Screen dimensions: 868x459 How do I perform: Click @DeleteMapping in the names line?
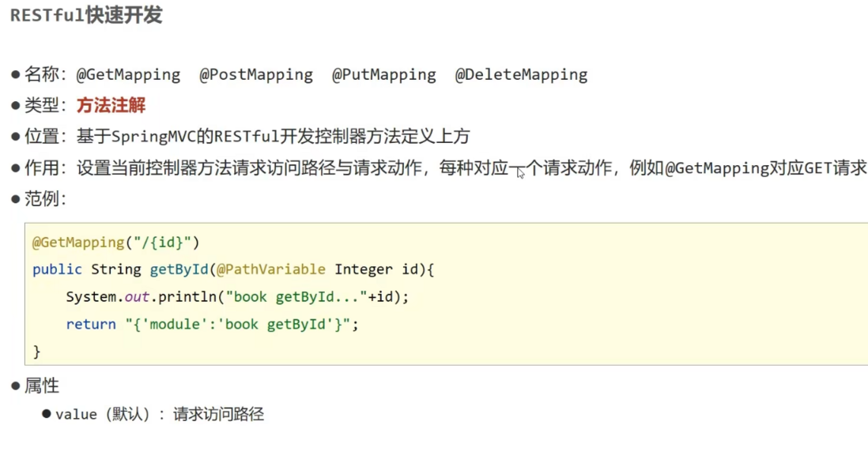point(521,74)
